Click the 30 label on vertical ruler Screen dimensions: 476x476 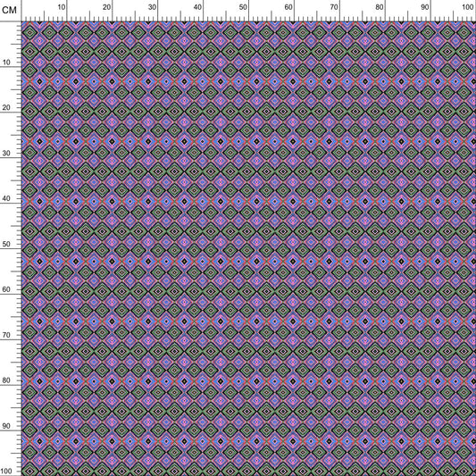click(6, 153)
